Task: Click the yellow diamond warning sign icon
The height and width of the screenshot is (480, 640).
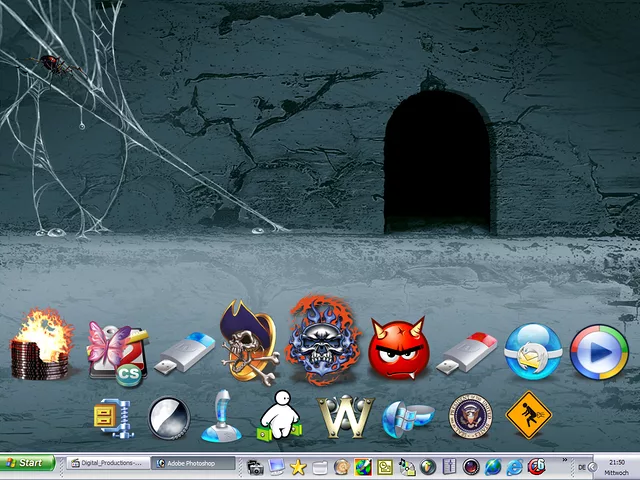Action: (528, 417)
